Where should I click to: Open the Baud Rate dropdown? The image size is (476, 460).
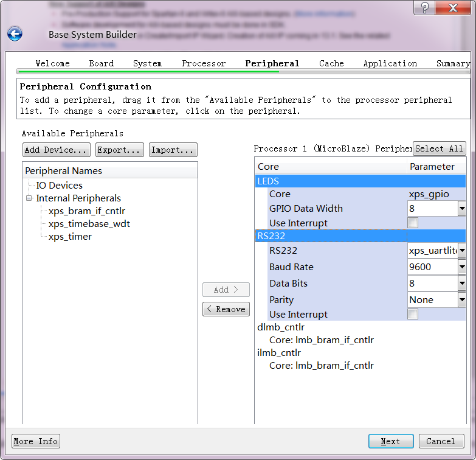(461, 267)
